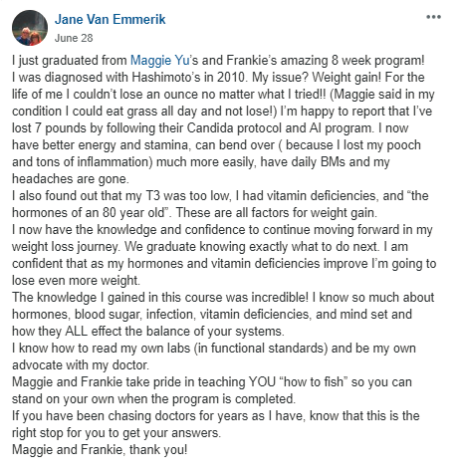Click the word Hashimoto's in the post
This screenshot has width=459, height=476.
pos(166,77)
